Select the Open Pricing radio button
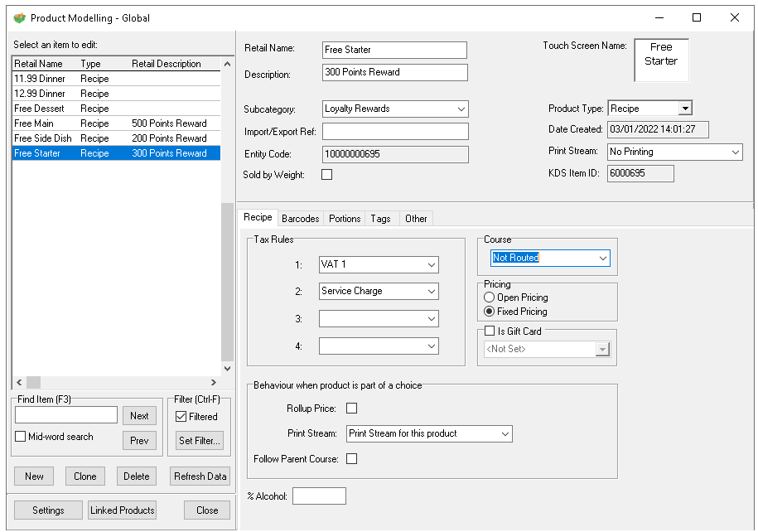 [x=490, y=297]
